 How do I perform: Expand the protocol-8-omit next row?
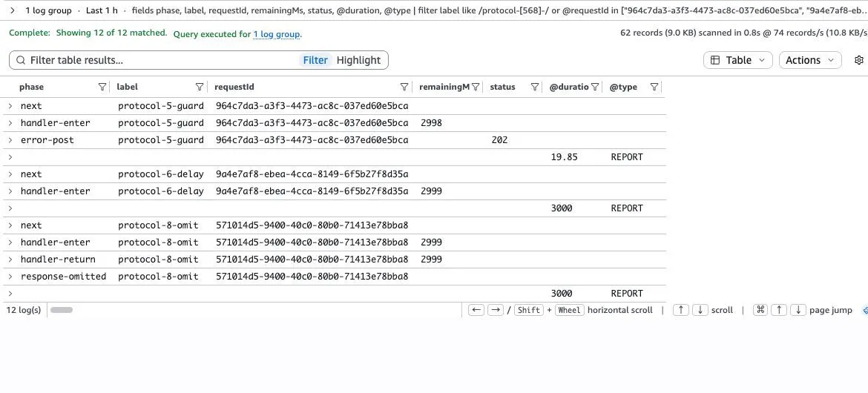click(x=10, y=225)
